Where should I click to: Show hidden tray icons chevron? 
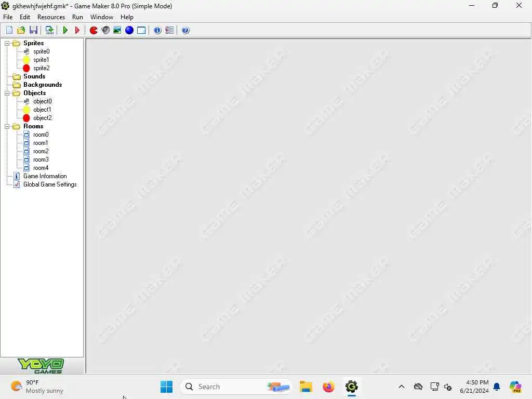coord(402,387)
